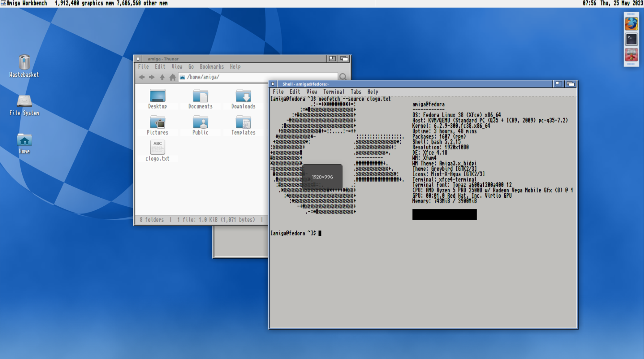
Task: Select the Pictures folder in Thunar
Action: [x=157, y=125]
